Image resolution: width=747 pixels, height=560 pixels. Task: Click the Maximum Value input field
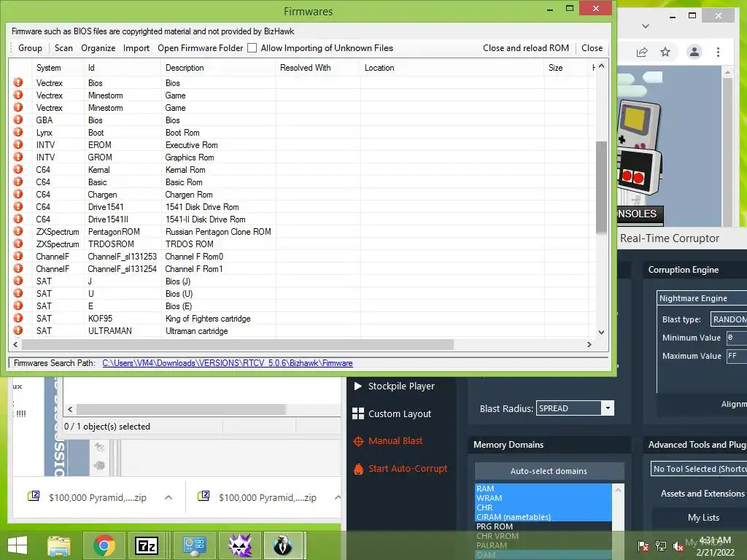tap(737, 356)
